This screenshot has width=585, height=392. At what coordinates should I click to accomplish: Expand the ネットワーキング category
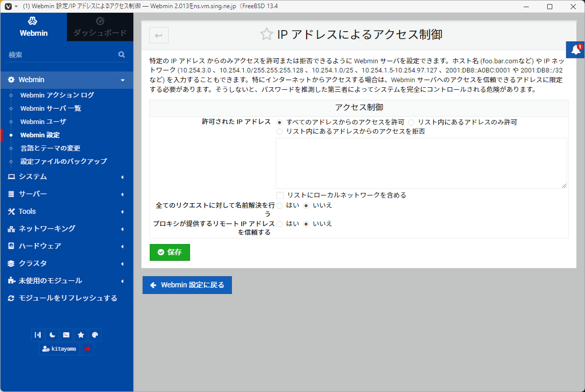(67, 229)
